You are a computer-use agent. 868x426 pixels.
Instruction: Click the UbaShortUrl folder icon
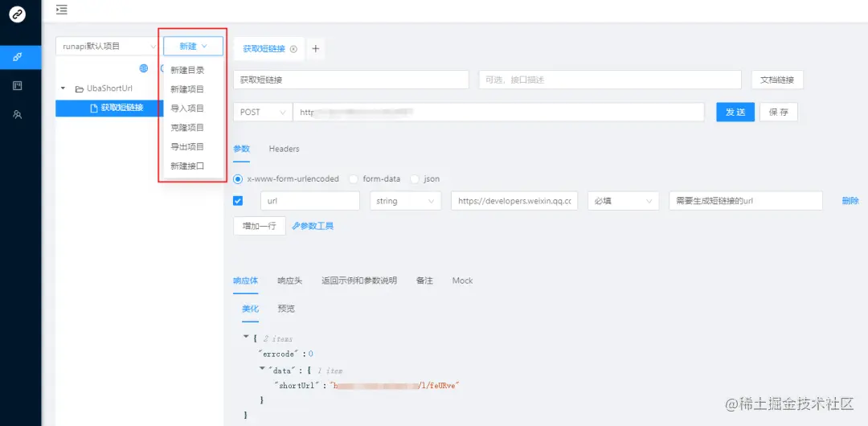pos(79,88)
